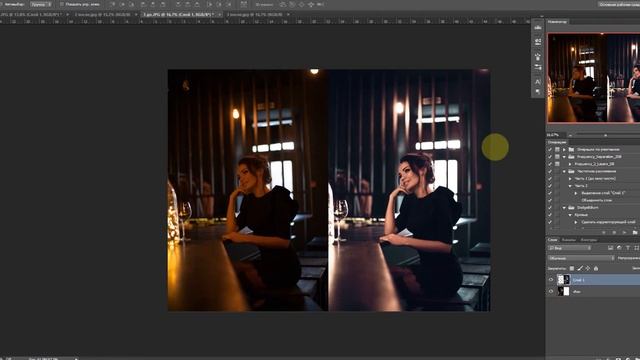This screenshot has height=360, width=640.
Task: Collapse Dodge&Burn action set
Action: [x=564, y=207]
